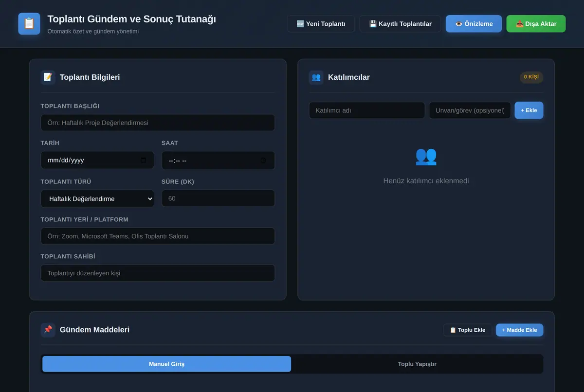Click the large people icon in empty participants area
The height and width of the screenshot is (392, 584).
coord(426,156)
